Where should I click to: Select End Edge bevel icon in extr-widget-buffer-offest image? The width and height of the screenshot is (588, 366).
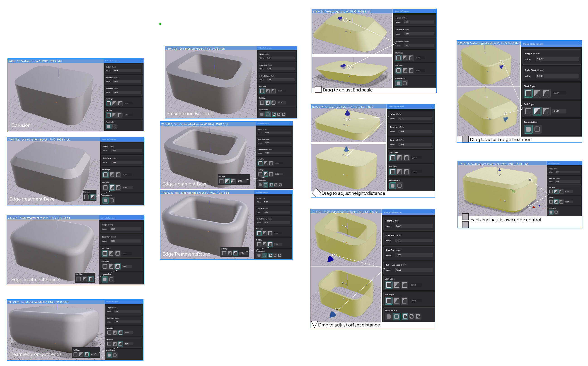coord(397,301)
